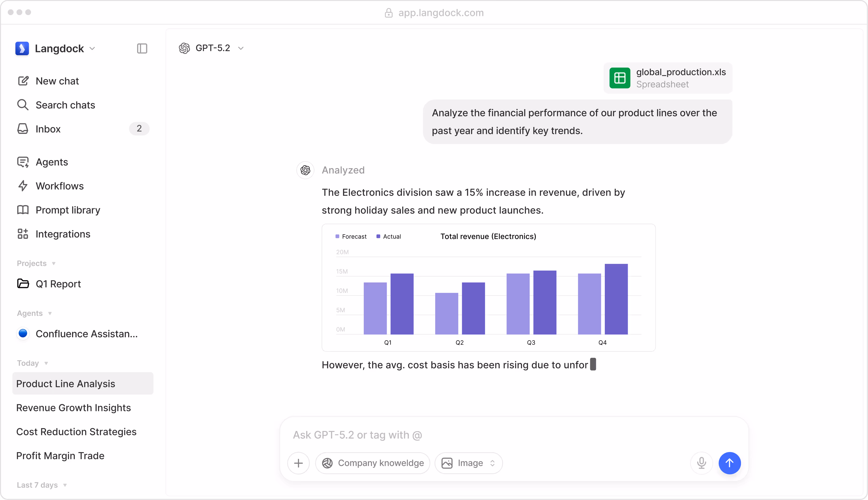Screen dimensions: 868x500
Task: Open the Revenue Growth Insights chat
Action: tap(73, 408)
